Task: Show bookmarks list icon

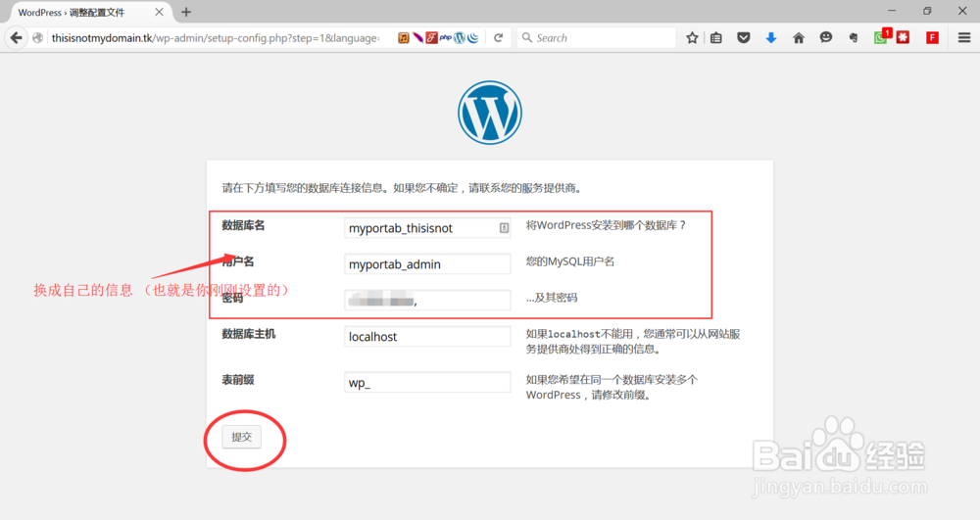Action: point(716,38)
